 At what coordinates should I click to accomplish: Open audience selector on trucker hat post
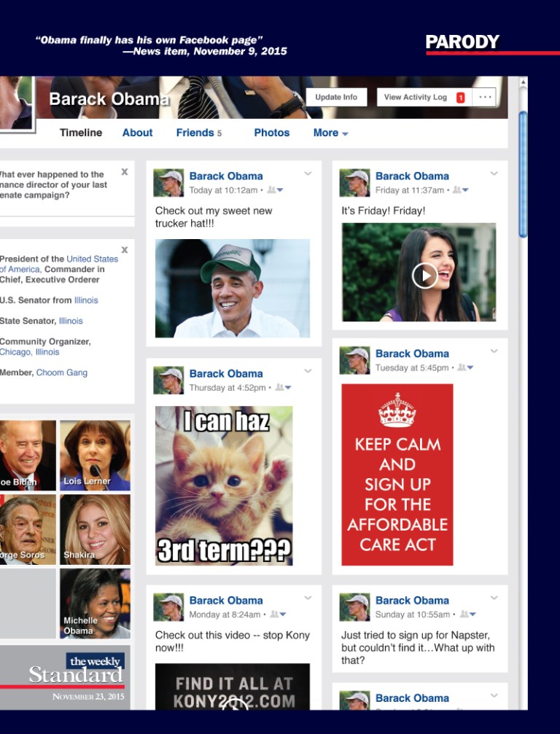point(275,190)
